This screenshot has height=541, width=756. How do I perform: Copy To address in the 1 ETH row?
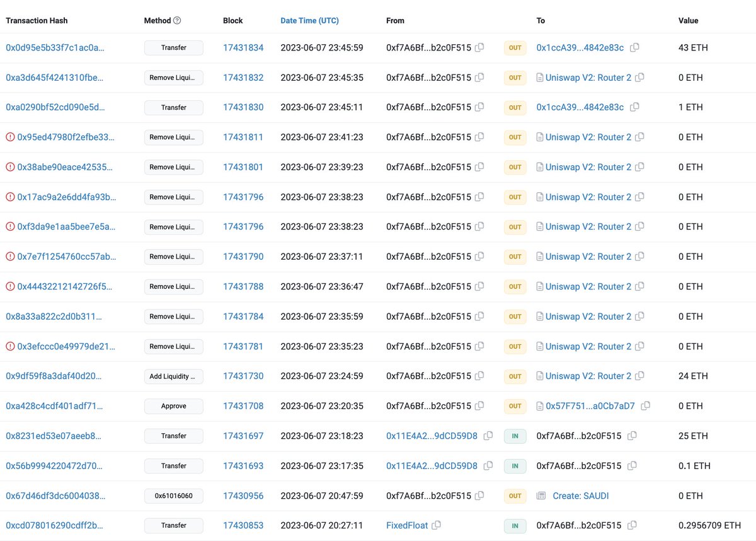(x=634, y=107)
